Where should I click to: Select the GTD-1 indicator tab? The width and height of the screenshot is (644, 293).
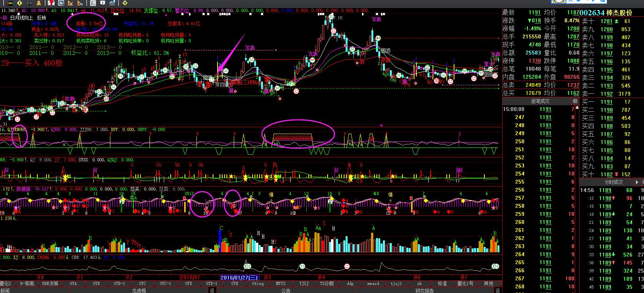click(212, 283)
